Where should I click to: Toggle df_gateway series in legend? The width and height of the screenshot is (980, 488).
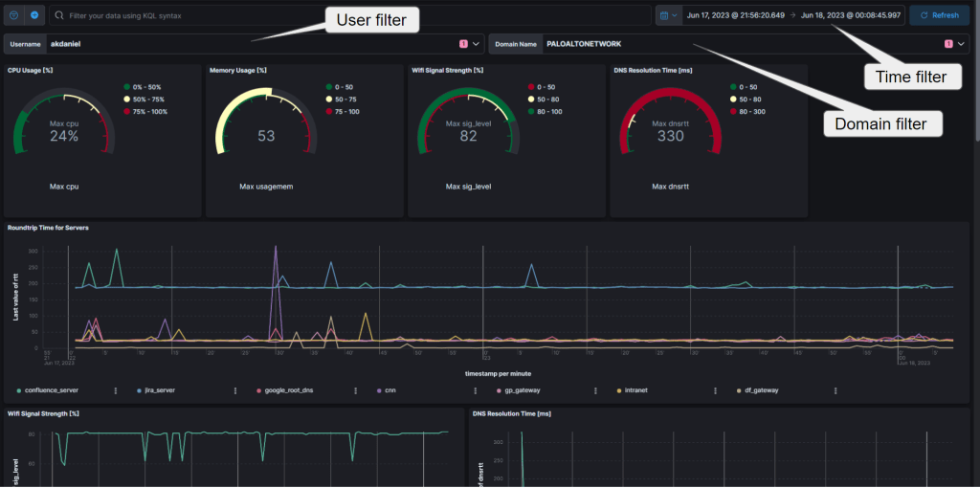761,390
